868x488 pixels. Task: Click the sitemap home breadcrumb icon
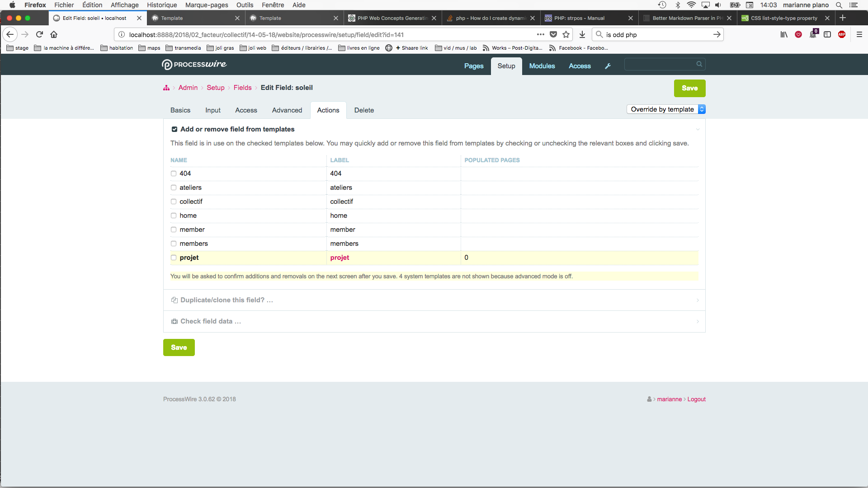point(166,88)
